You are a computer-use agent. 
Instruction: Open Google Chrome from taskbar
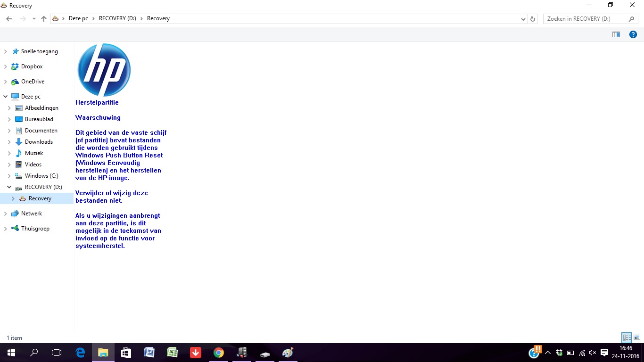[x=218, y=353]
